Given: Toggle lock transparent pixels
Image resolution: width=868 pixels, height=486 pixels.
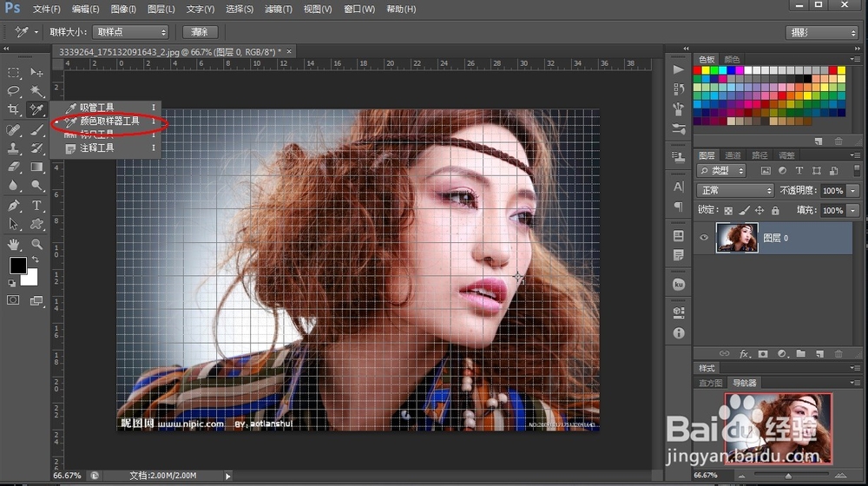Looking at the screenshot, I should click(728, 210).
